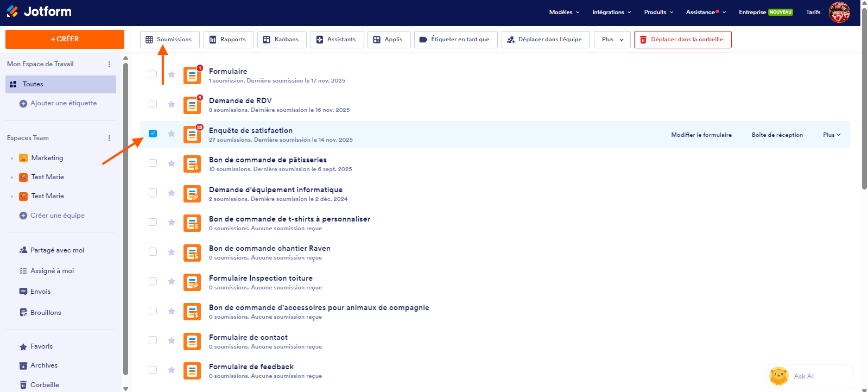Viewport: 868px width, 392px height.
Task: Star Demande d'équipement informatique
Action: pos(172,193)
